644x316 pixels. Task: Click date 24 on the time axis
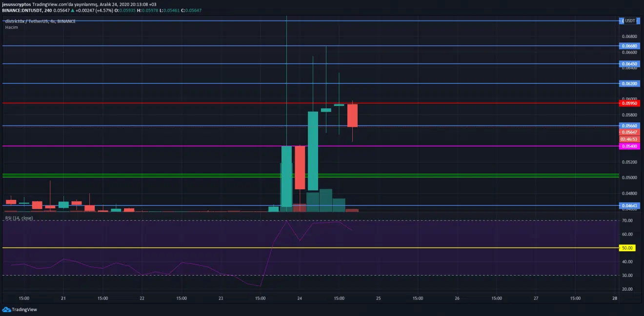(300, 297)
